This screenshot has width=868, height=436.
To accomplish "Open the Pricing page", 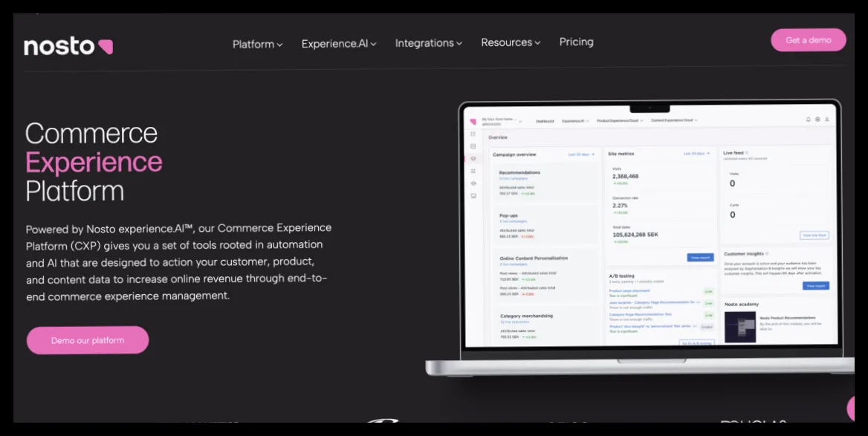I will point(576,42).
